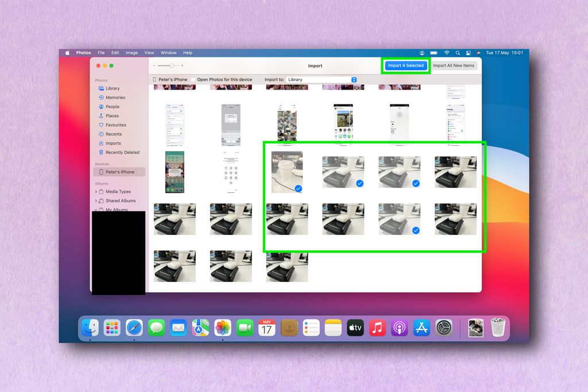Open Imports in the sidebar
Screen dimensions: 588x392
[x=113, y=143]
